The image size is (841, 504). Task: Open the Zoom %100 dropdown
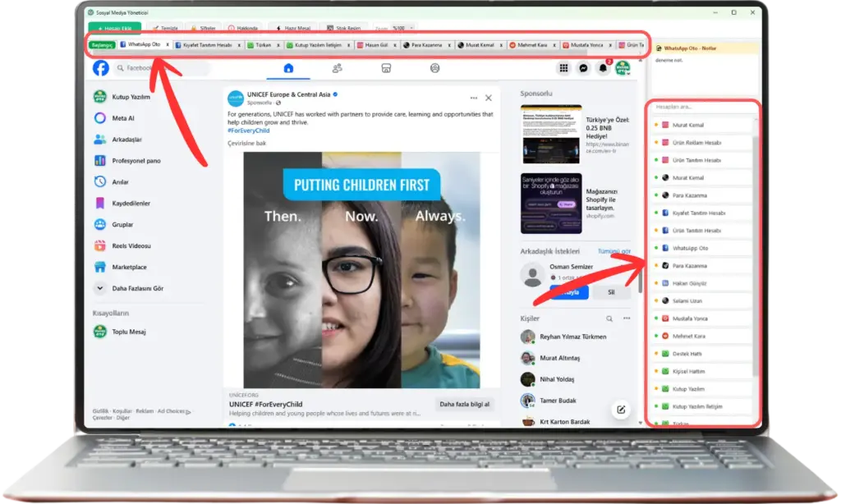(402, 28)
